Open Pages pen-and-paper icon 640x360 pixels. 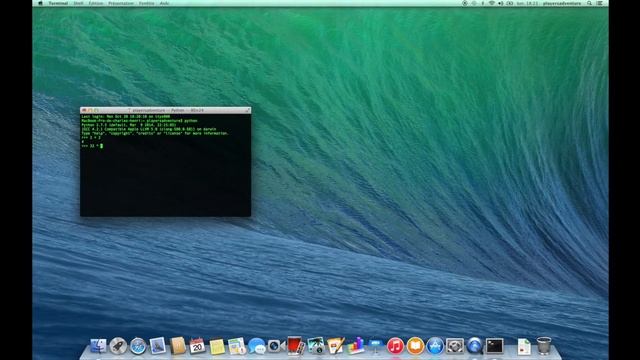pos(336,346)
